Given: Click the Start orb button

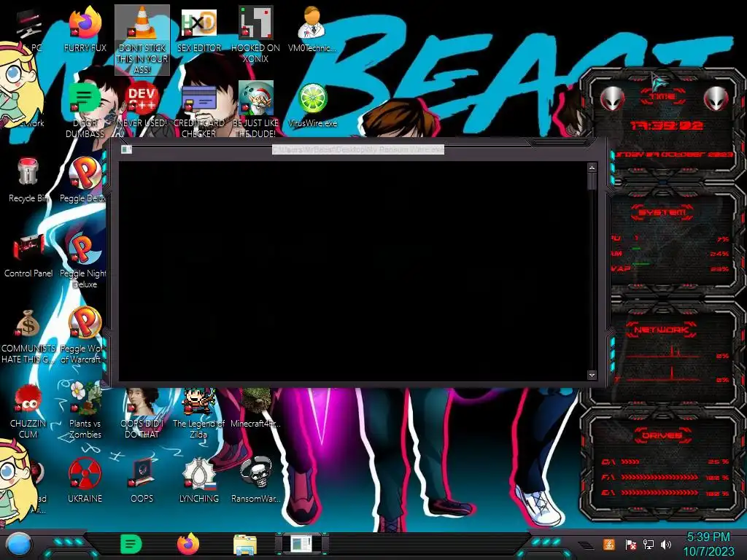Looking at the screenshot, I should pos(19,545).
